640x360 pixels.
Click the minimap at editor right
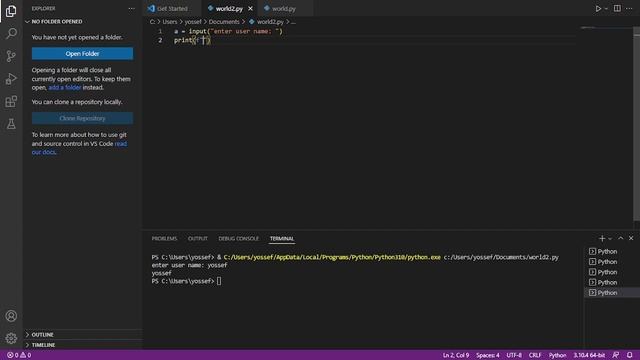[606, 29]
